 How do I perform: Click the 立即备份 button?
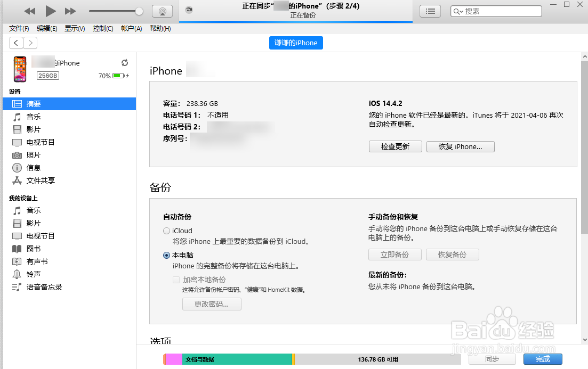[394, 255]
